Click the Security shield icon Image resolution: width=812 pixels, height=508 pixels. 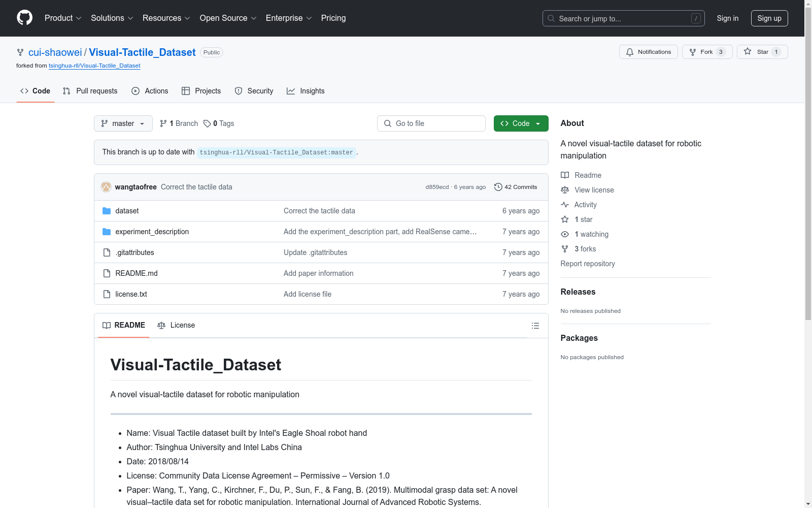click(239, 91)
